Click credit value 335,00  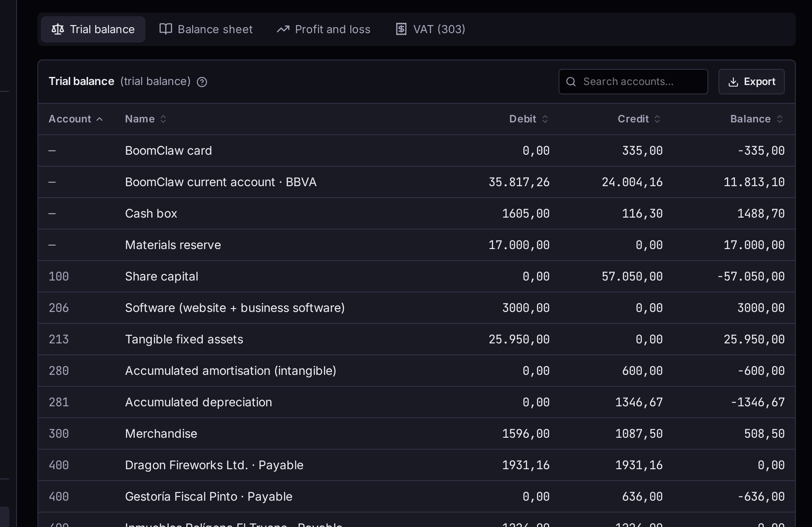coord(642,151)
